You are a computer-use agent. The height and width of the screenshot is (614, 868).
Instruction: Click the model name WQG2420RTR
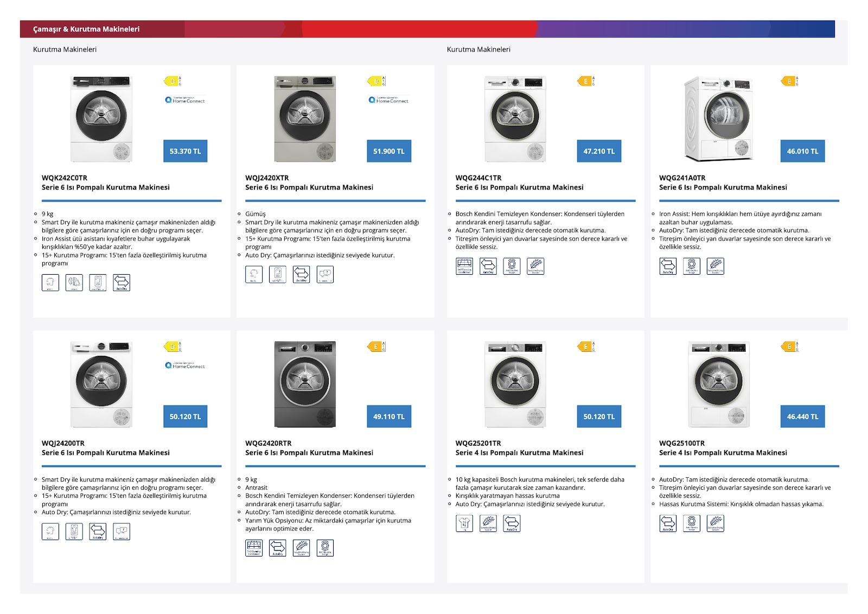pos(269,444)
